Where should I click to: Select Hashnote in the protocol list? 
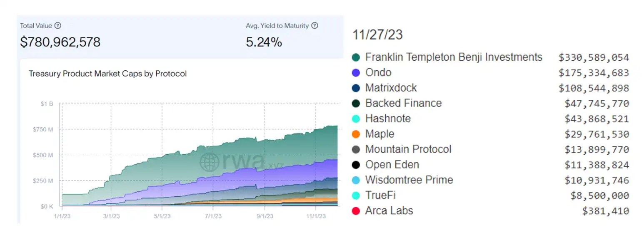(387, 119)
